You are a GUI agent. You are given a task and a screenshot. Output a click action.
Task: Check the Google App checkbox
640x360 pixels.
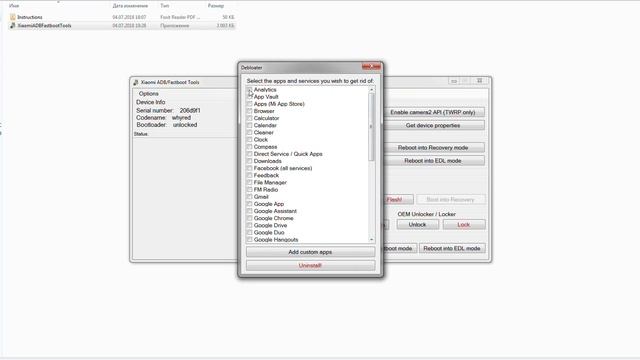[249, 204]
